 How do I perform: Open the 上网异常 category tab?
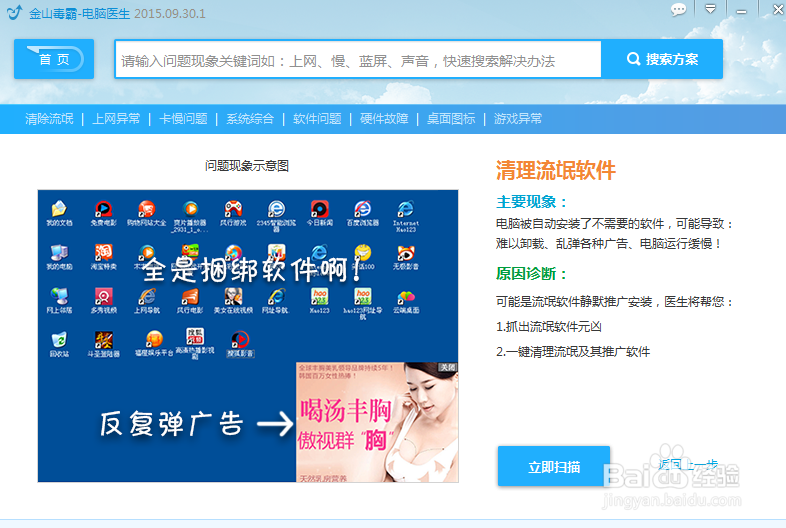[x=116, y=119]
